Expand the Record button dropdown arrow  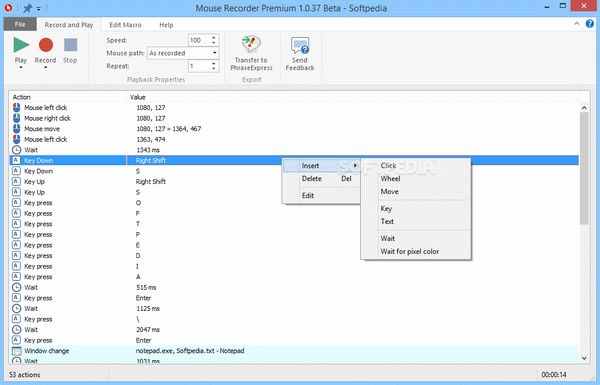point(46,68)
